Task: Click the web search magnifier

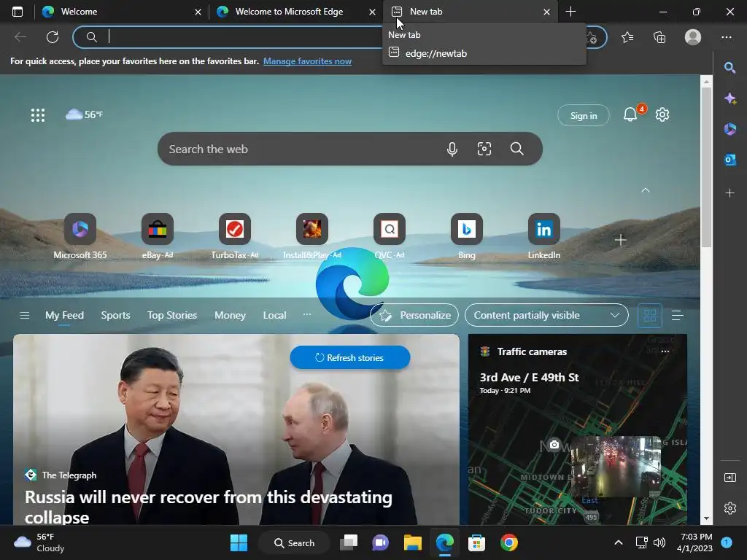Action: [x=517, y=149]
